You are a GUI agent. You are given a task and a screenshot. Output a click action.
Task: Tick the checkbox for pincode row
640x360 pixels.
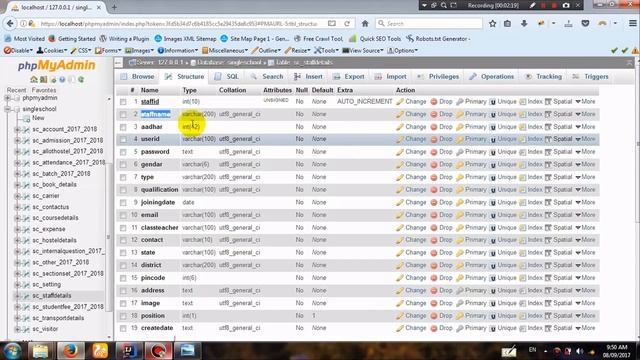tap(123, 278)
